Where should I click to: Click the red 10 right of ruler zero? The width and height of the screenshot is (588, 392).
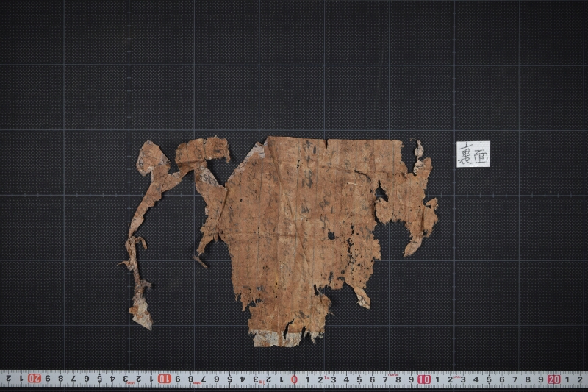[424, 379]
